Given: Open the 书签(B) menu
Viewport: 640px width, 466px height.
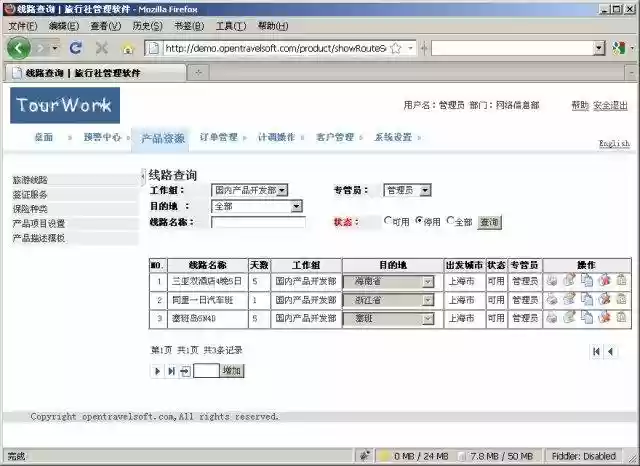Looking at the screenshot, I should point(189,27).
